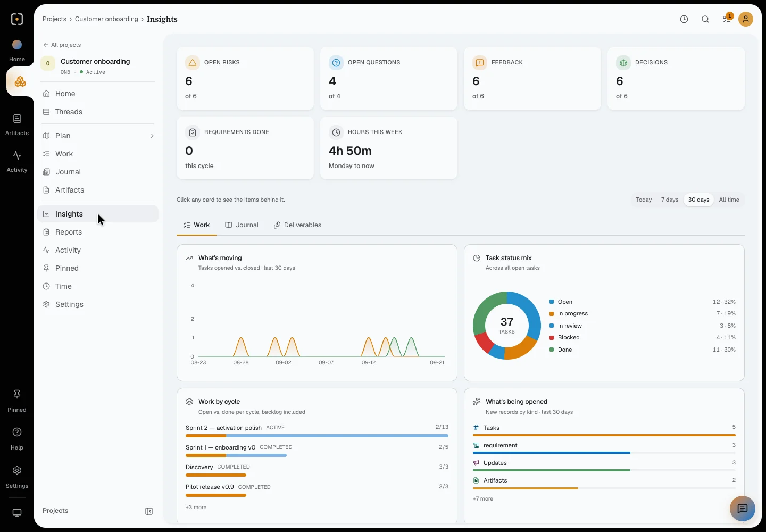
Task: Open the notifications icon with badge
Action: (x=727, y=19)
